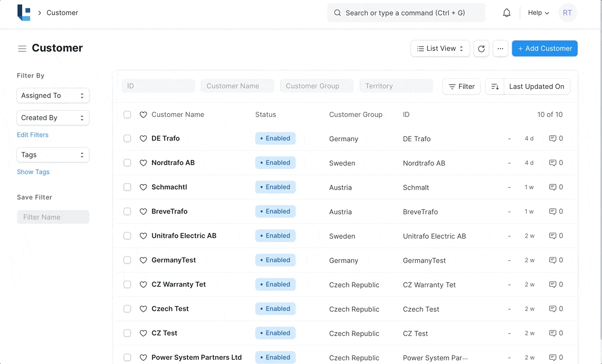Check the BreveTrafo row checkbox
This screenshot has width=602, height=364.
(127, 212)
